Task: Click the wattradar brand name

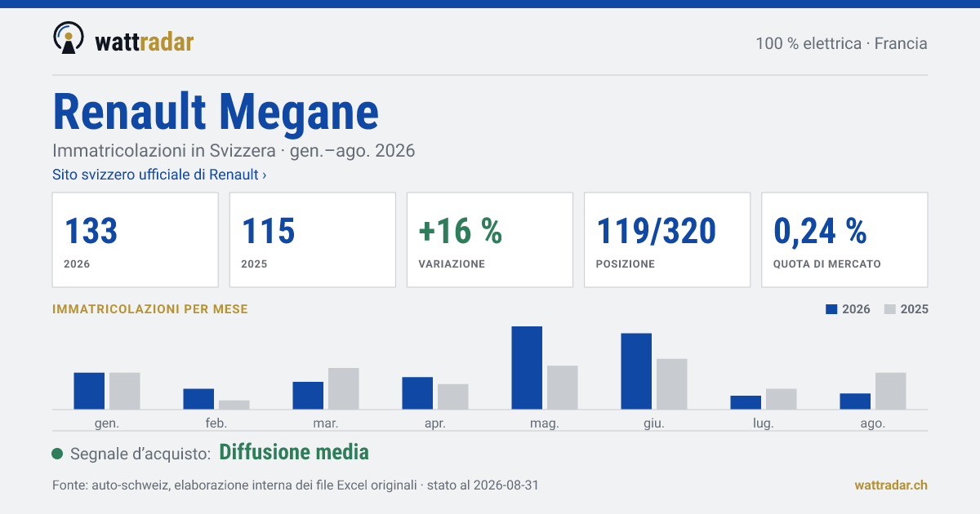Action: pyautogui.click(x=145, y=42)
